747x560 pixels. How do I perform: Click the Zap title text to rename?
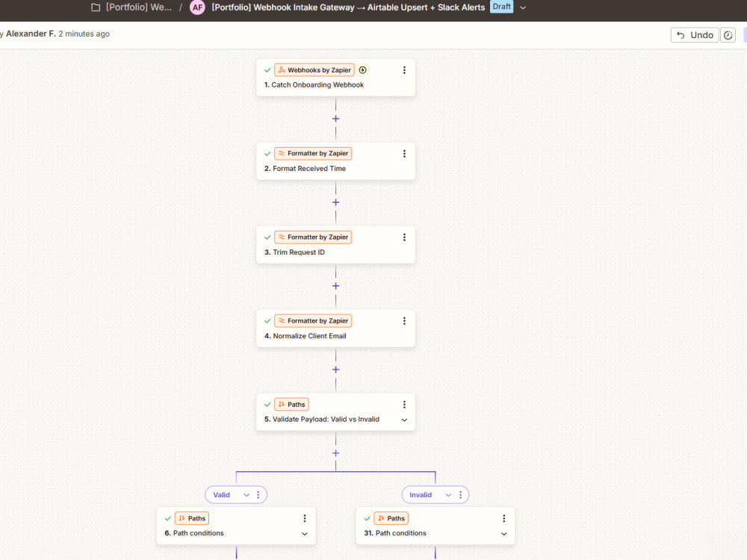pyautogui.click(x=348, y=7)
